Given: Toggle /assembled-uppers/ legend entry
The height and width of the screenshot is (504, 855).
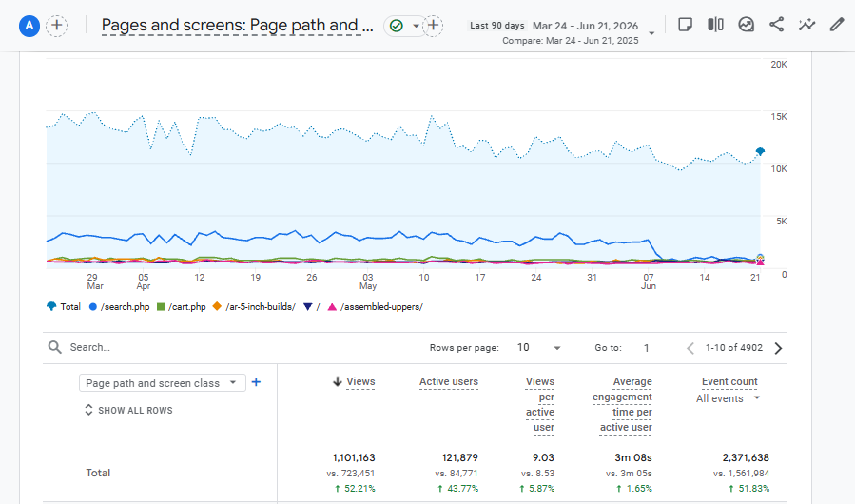Looking at the screenshot, I should pos(375,306).
